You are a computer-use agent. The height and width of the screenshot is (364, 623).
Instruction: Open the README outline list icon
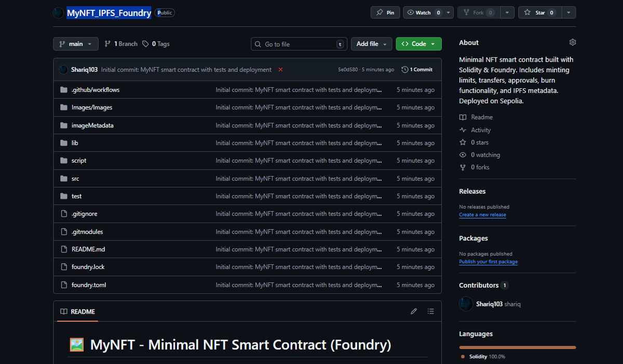[x=430, y=311]
